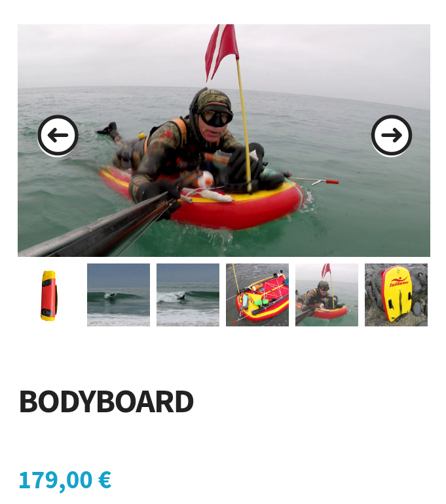446x504 pixels.
Task: Advance to next photo with right arrow
Action: pos(392,135)
